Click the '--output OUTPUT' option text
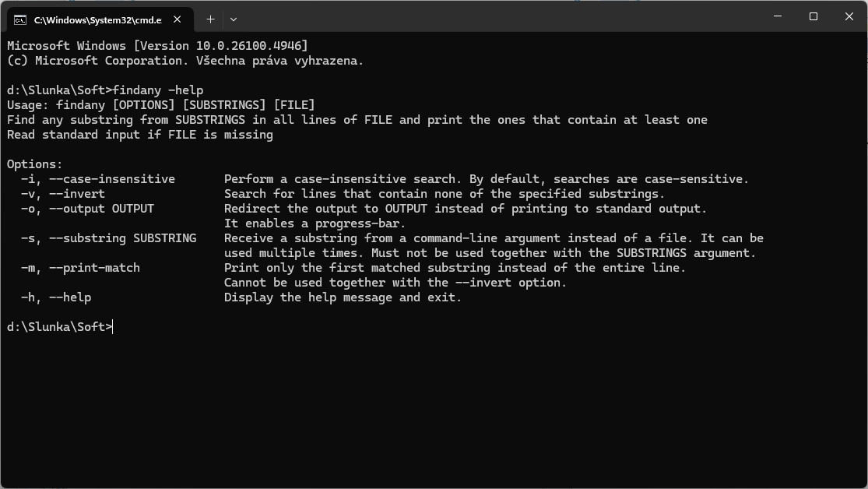The height and width of the screenshot is (489, 868). pos(101,209)
